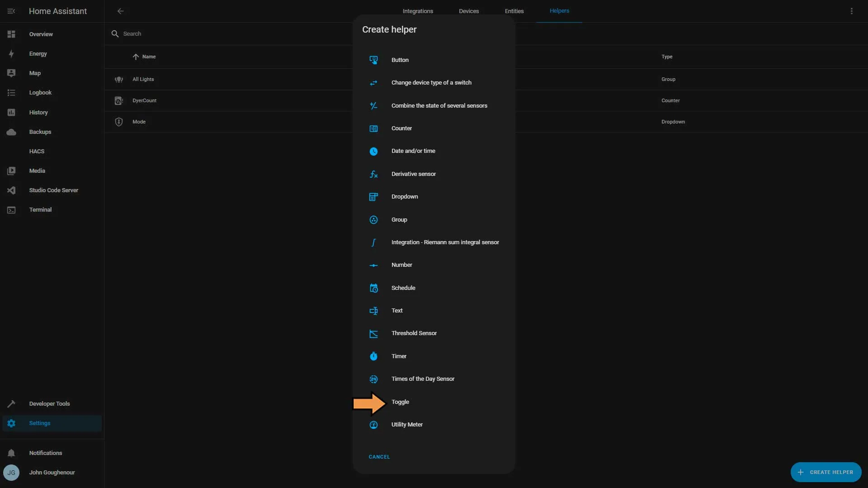The height and width of the screenshot is (488, 868).
Task: Collapse the sidebar with the menu icon
Action: click(11, 11)
